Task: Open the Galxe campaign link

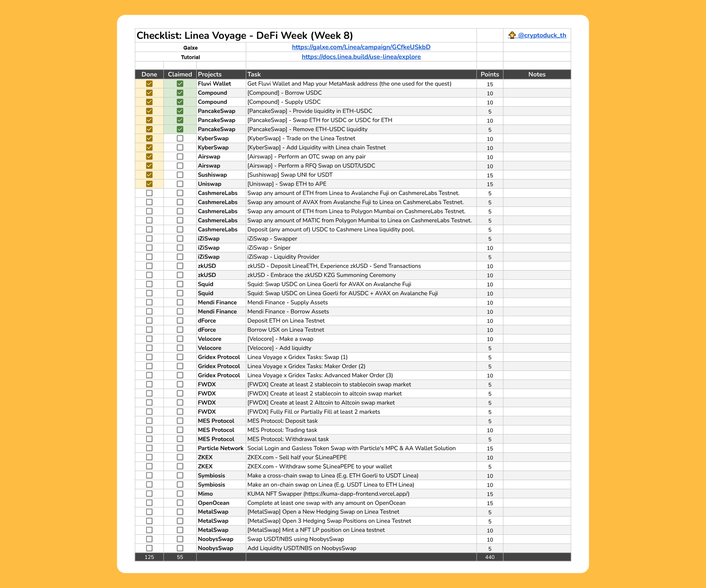Action: [x=361, y=47]
